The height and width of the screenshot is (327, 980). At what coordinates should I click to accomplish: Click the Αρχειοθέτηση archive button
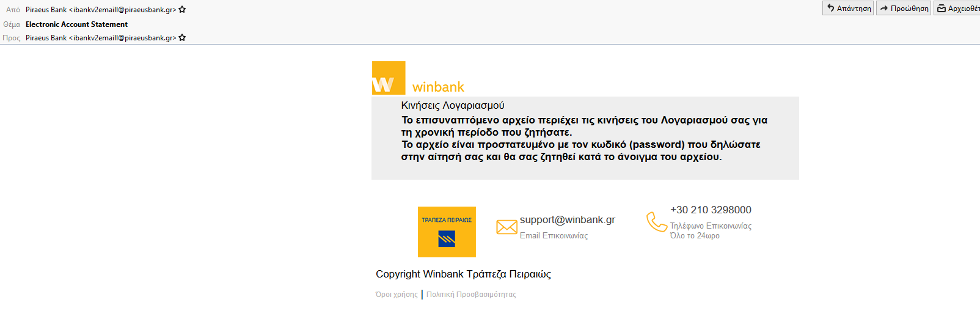(957, 8)
